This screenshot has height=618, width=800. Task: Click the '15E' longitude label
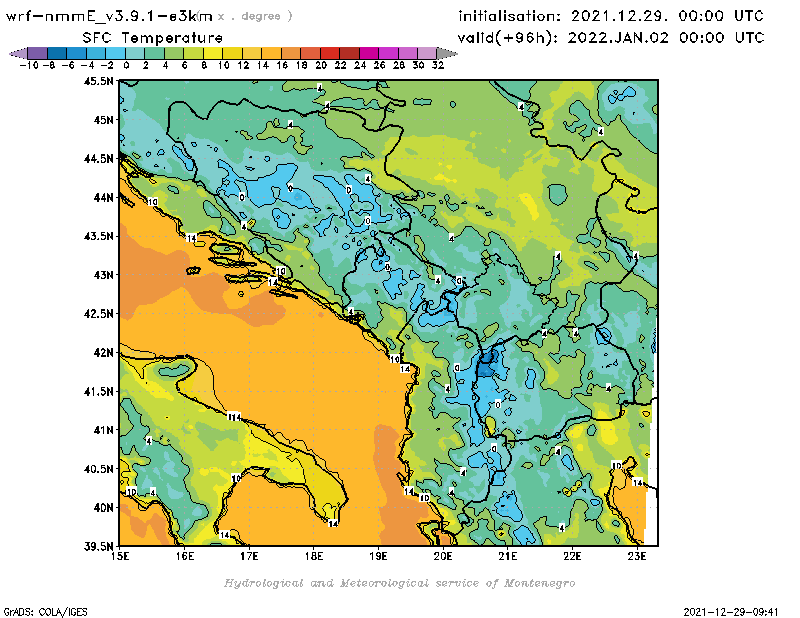120,556
